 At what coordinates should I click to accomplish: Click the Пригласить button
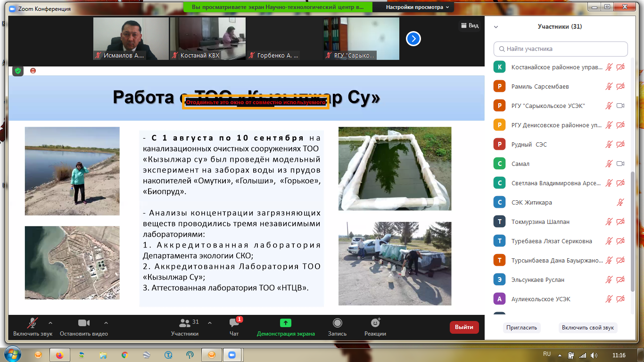coord(522,328)
